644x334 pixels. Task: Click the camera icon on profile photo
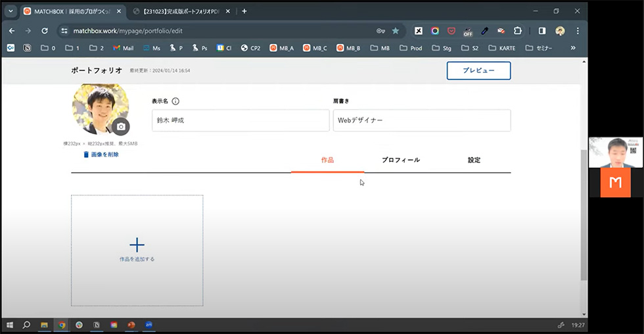120,126
